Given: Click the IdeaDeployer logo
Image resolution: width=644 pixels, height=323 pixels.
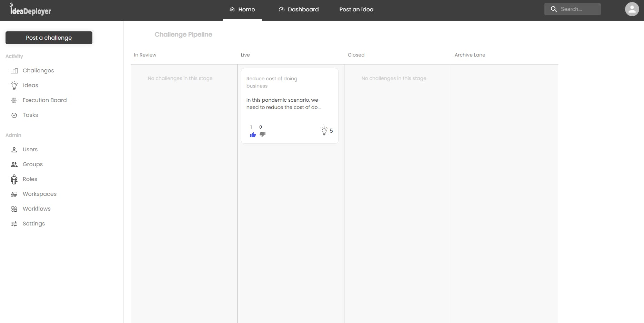Looking at the screenshot, I should [30, 10].
